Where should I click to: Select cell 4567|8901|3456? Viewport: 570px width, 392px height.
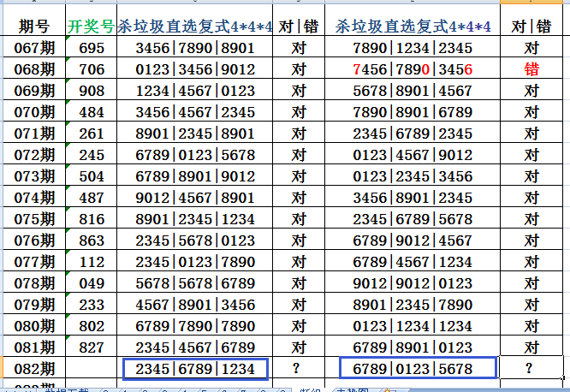(195, 305)
